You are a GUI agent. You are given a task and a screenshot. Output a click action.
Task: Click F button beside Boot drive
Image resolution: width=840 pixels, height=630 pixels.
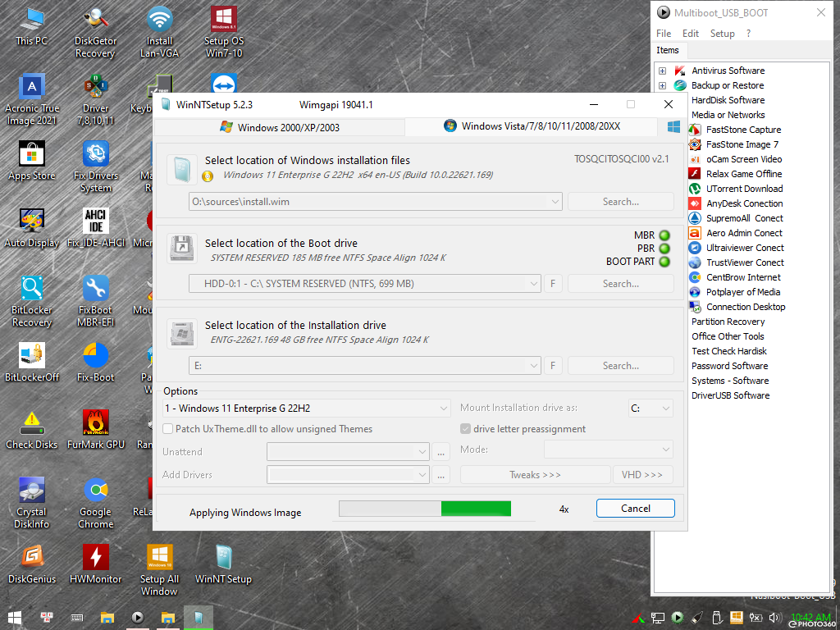click(553, 284)
